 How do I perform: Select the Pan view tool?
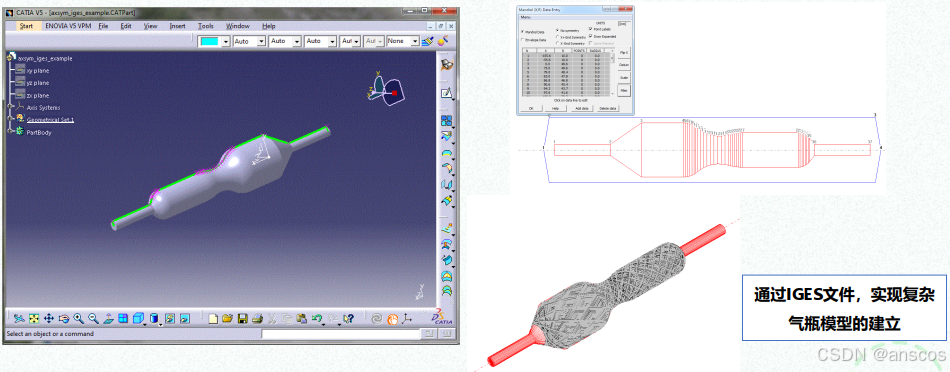pyautogui.click(x=49, y=318)
